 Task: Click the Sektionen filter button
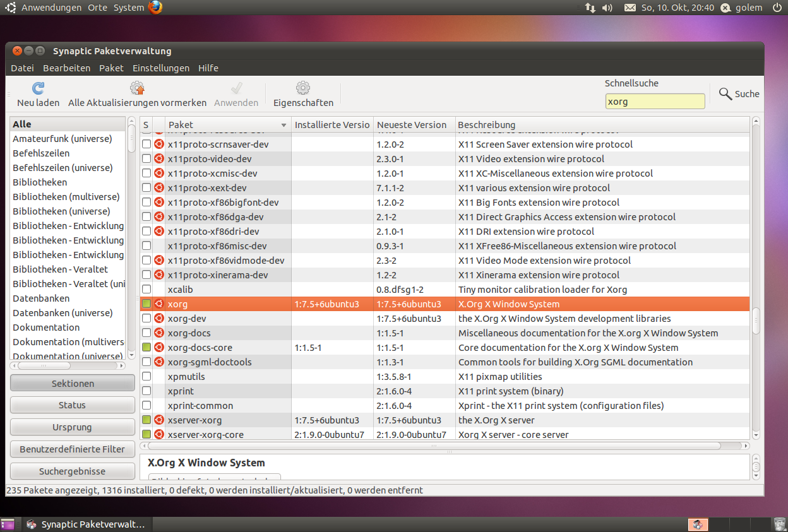[73, 383]
